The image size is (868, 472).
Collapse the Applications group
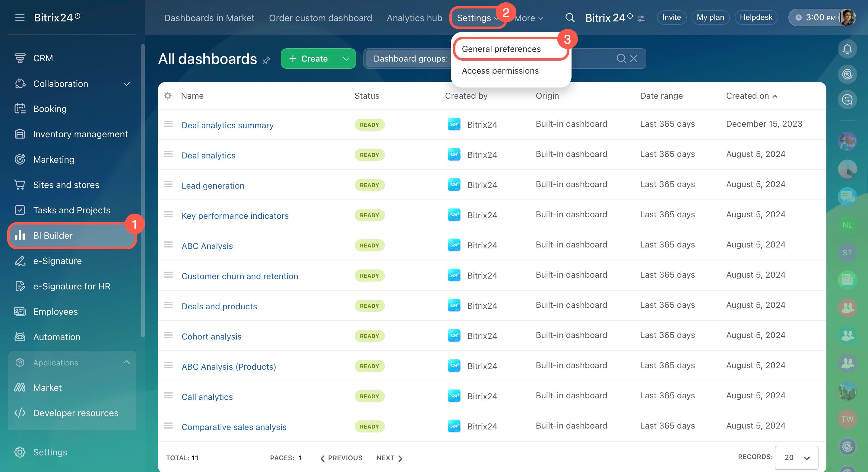[127, 362]
